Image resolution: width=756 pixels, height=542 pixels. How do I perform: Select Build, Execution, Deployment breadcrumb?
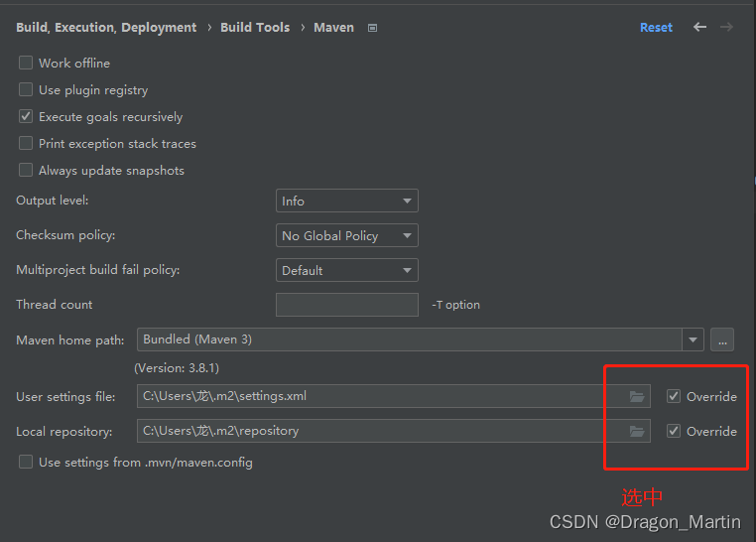pos(106,28)
